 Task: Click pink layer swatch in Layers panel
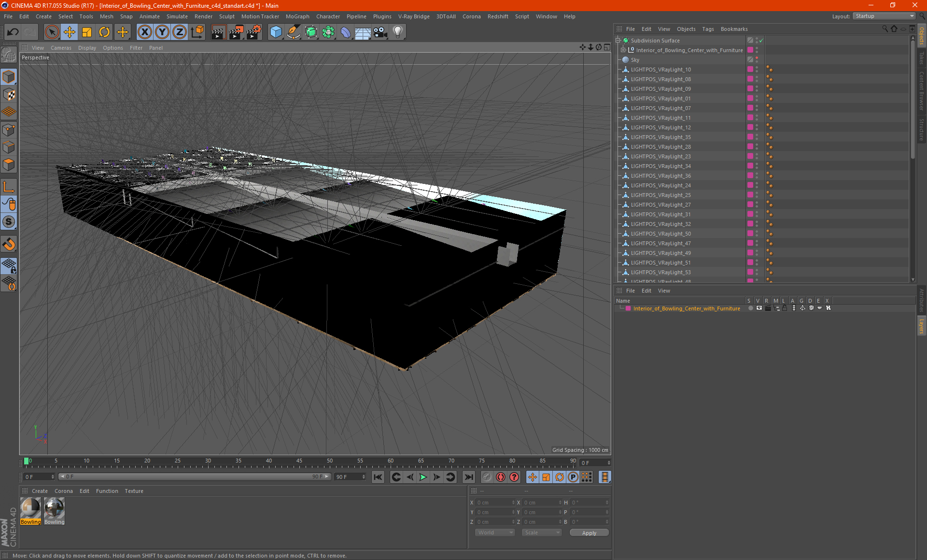coord(628,308)
